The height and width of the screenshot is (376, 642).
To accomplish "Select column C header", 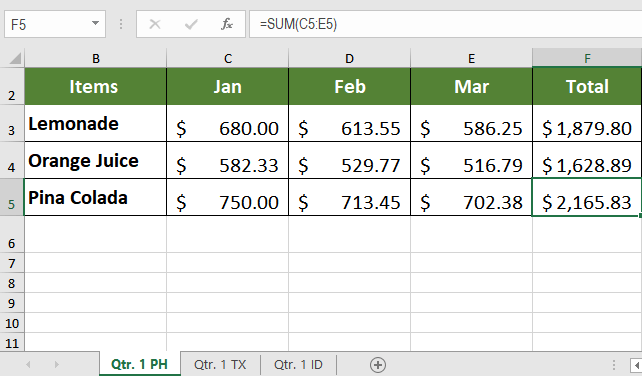I will tap(228, 58).
